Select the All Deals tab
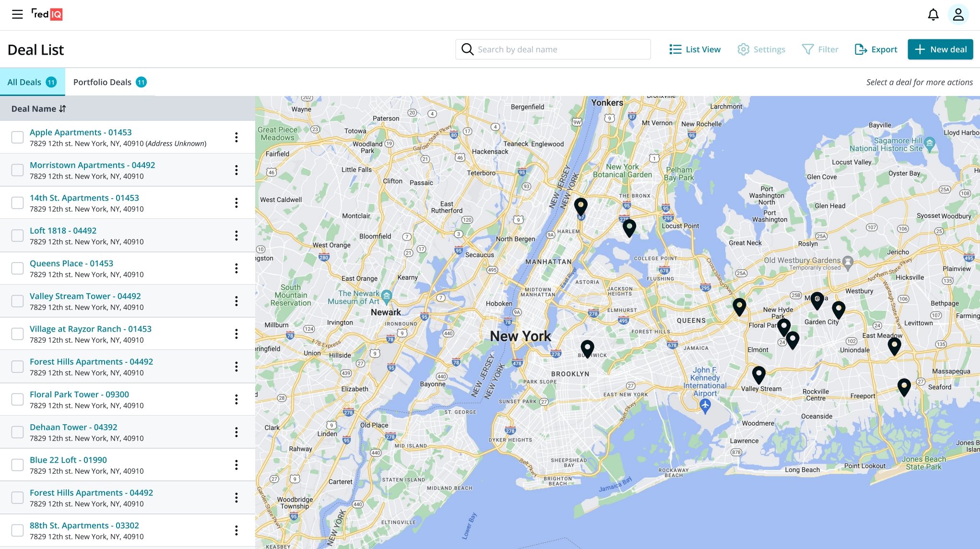980x549 pixels. coord(32,82)
